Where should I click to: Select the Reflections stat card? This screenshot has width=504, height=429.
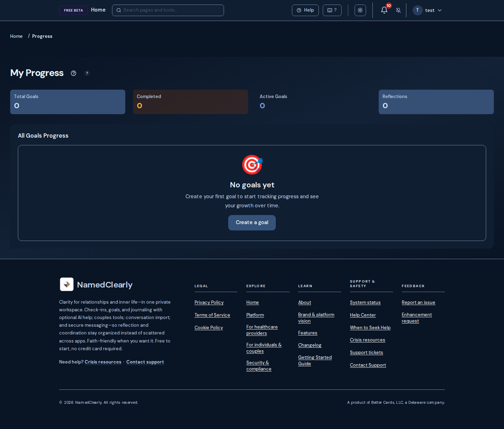[436, 102]
